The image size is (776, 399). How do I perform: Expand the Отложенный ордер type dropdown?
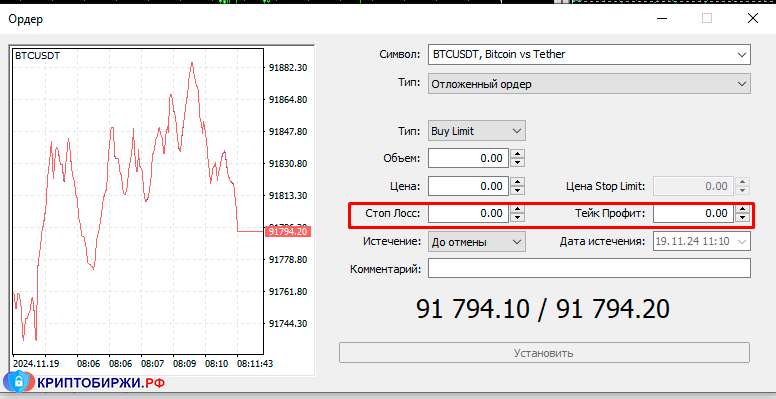pos(589,84)
